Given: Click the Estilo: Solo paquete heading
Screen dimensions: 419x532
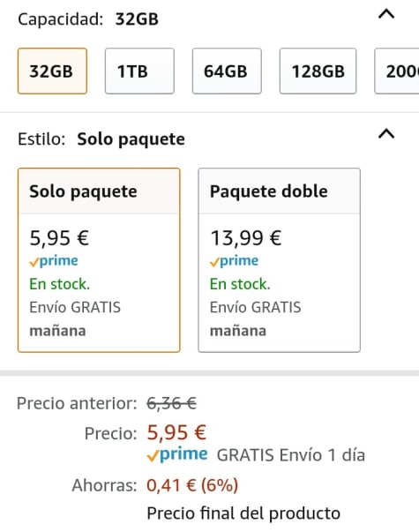Looking at the screenshot, I should (x=101, y=139).
